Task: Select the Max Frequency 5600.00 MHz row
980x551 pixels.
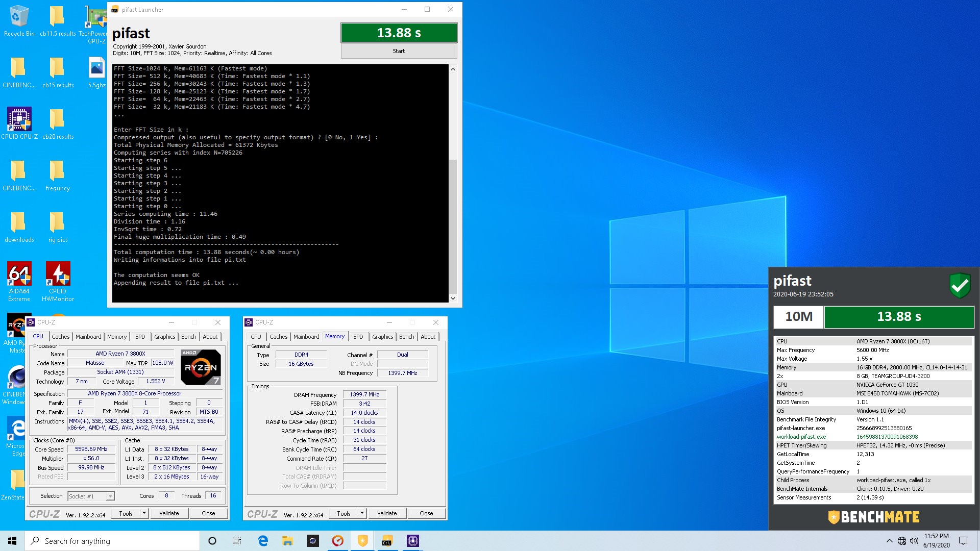Action: tap(873, 350)
